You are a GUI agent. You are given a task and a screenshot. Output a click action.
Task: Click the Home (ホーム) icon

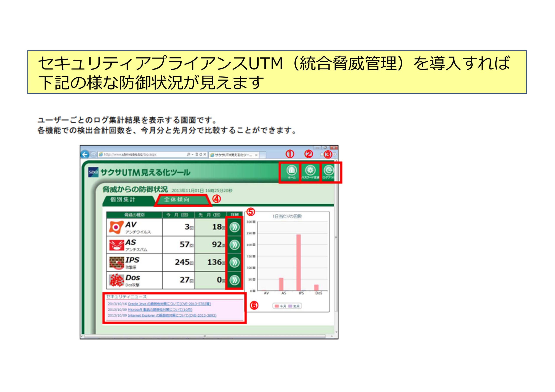pos(292,170)
